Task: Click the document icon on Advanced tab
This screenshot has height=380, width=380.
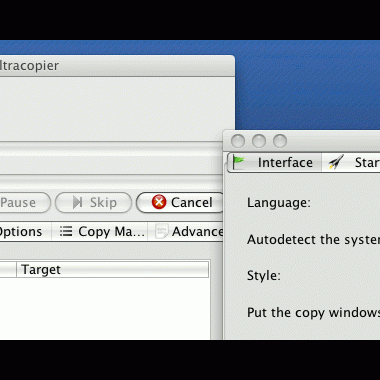Action: coord(162,232)
